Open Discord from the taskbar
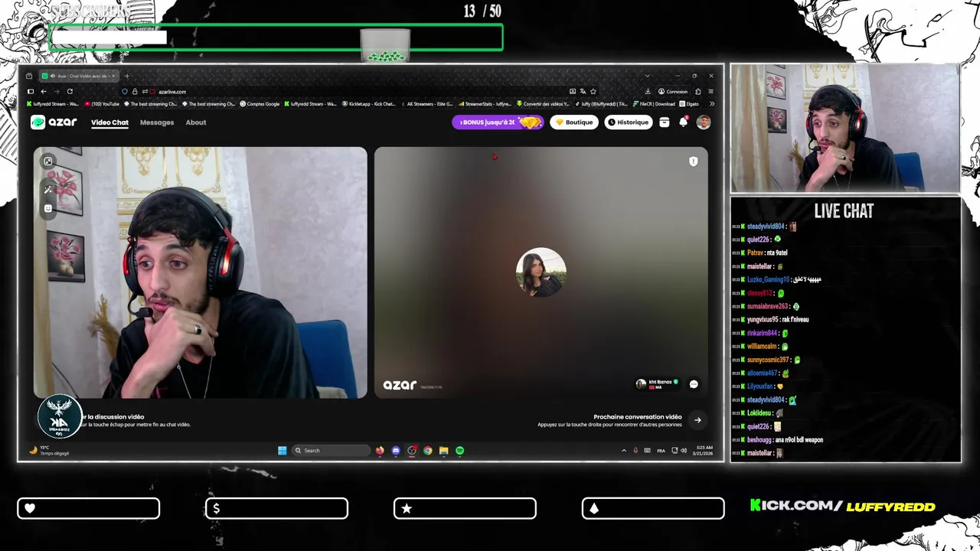This screenshot has width=980, height=551. pos(396,451)
